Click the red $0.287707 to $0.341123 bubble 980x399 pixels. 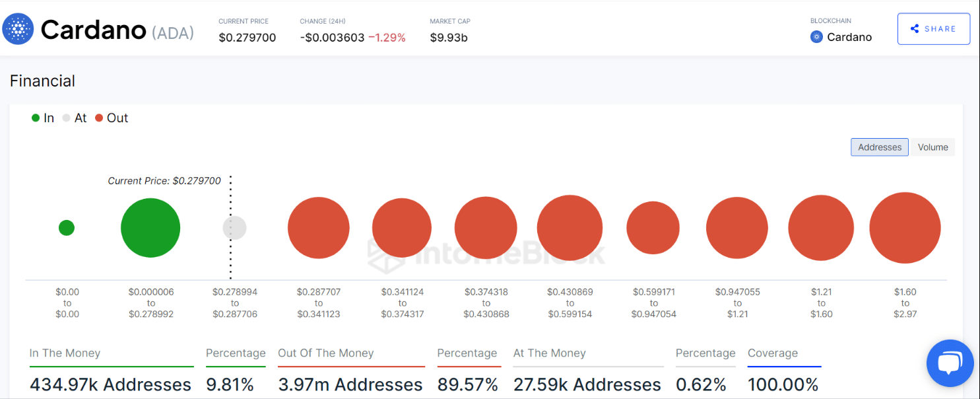pyautogui.click(x=318, y=228)
